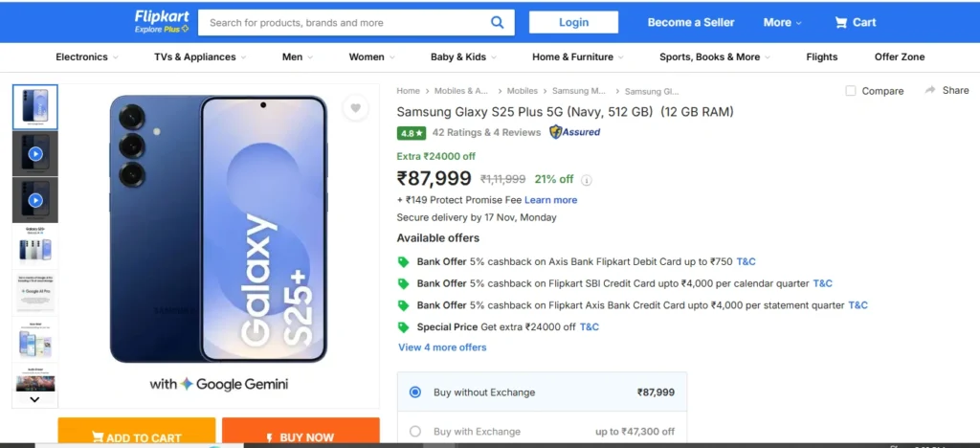Open View 4 more offers link
This screenshot has width=980, height=448.
[442, 347]
